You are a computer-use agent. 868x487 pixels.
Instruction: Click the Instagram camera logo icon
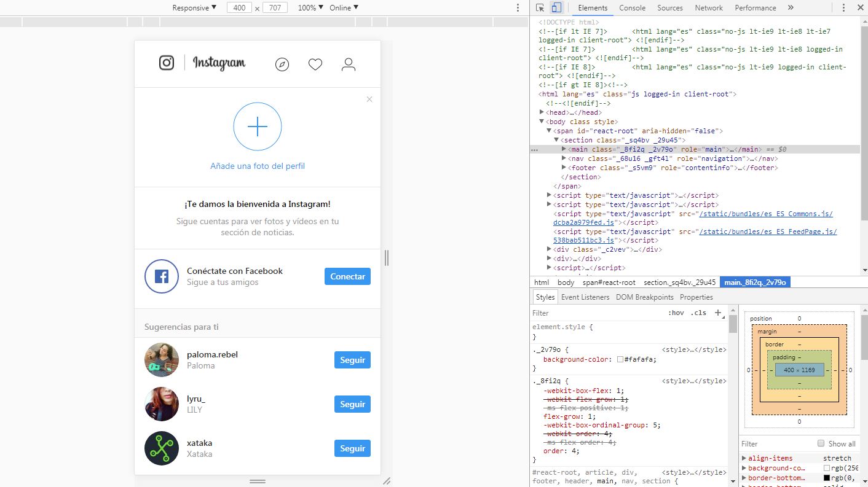point(167,63)
